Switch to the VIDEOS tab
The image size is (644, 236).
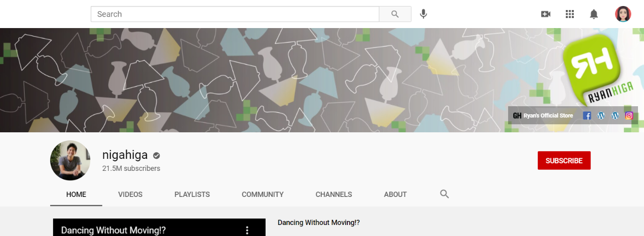coord(130,194)
